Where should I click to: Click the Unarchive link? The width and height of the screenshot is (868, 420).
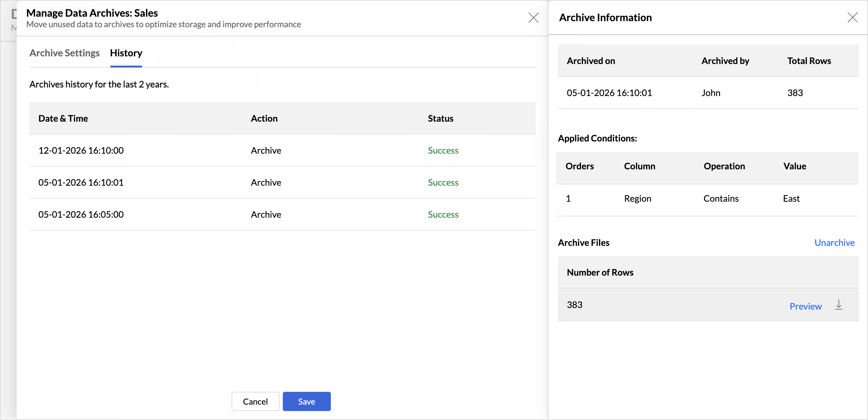pos(834,243)
